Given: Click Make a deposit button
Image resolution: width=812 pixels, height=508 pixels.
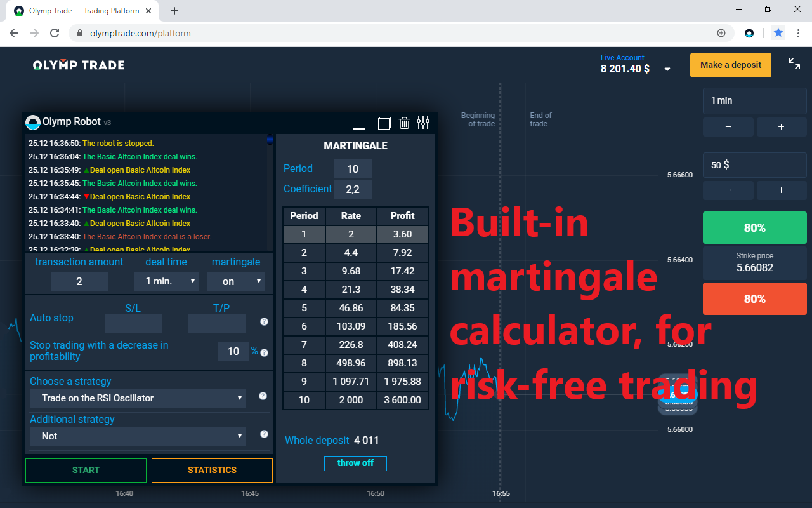Looking at the screenshot, I should coord(731,65).
